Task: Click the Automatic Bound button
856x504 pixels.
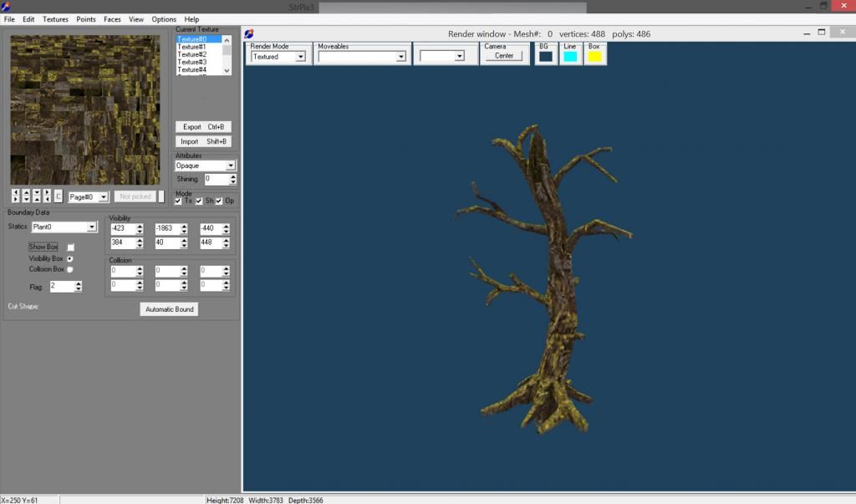Action: click(x=169, y=309)
